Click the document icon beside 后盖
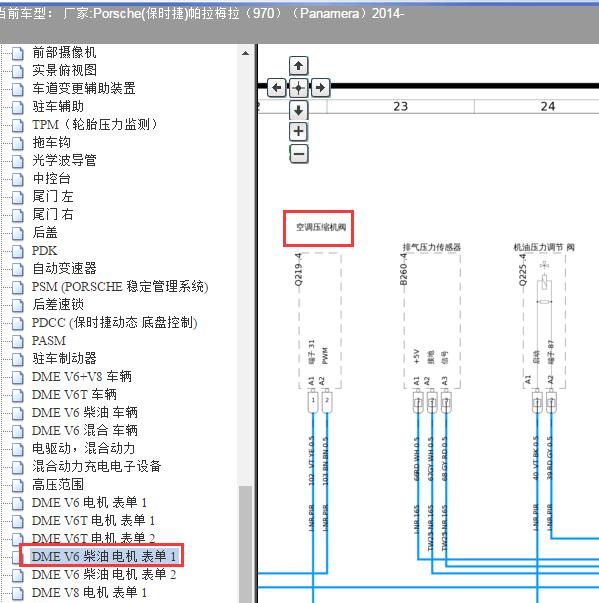The image size is (599, 603). [x=17, y=233]
